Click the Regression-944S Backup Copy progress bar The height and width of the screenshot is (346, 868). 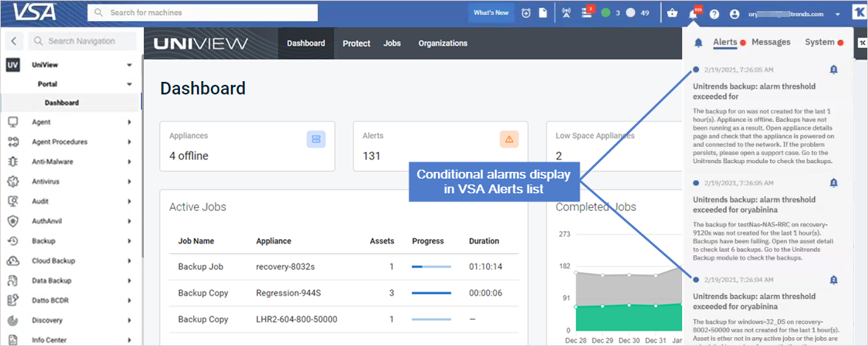(x=431, y=293)
